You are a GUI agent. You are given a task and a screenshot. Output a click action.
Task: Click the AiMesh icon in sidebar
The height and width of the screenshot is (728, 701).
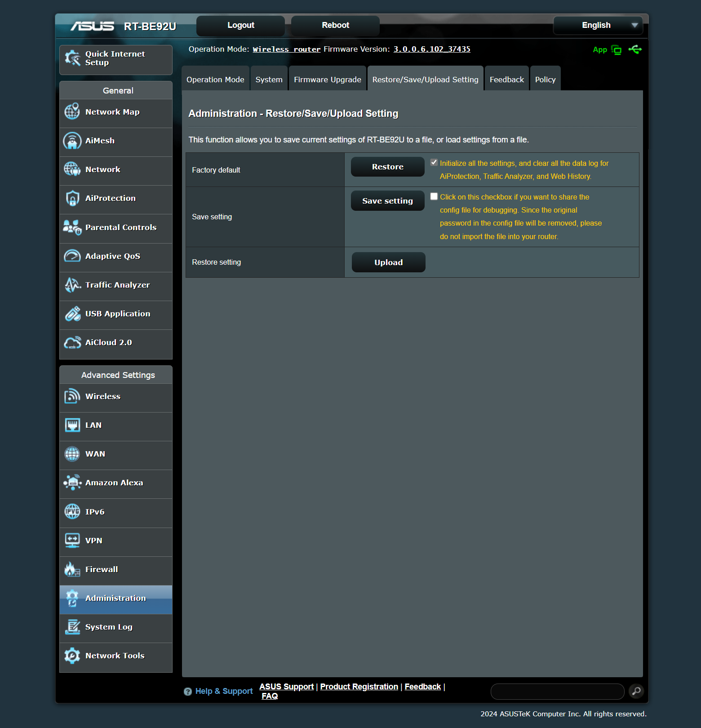[x=72, y=141]
